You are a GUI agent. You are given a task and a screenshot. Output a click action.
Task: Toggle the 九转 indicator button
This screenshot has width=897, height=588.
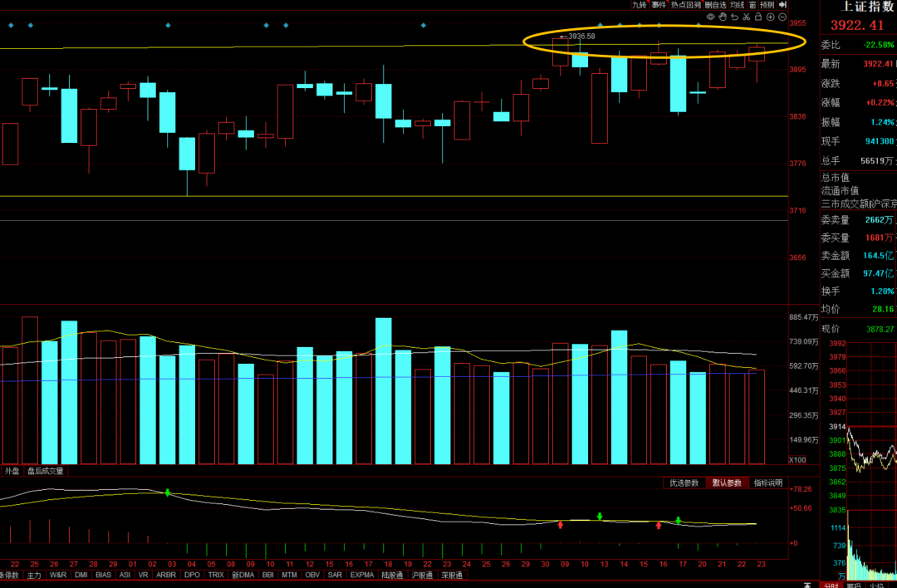(639, 5)
